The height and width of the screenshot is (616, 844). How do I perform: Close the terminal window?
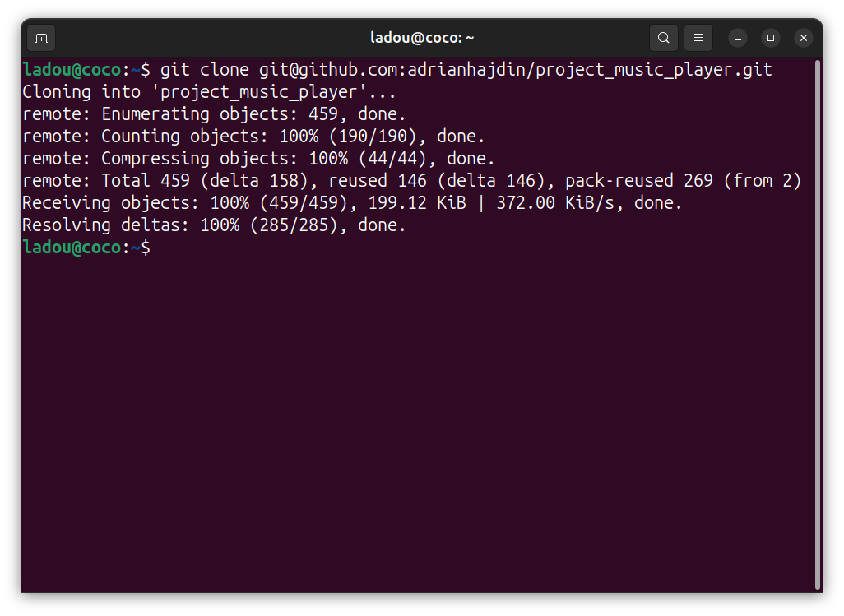click(803, 38)
